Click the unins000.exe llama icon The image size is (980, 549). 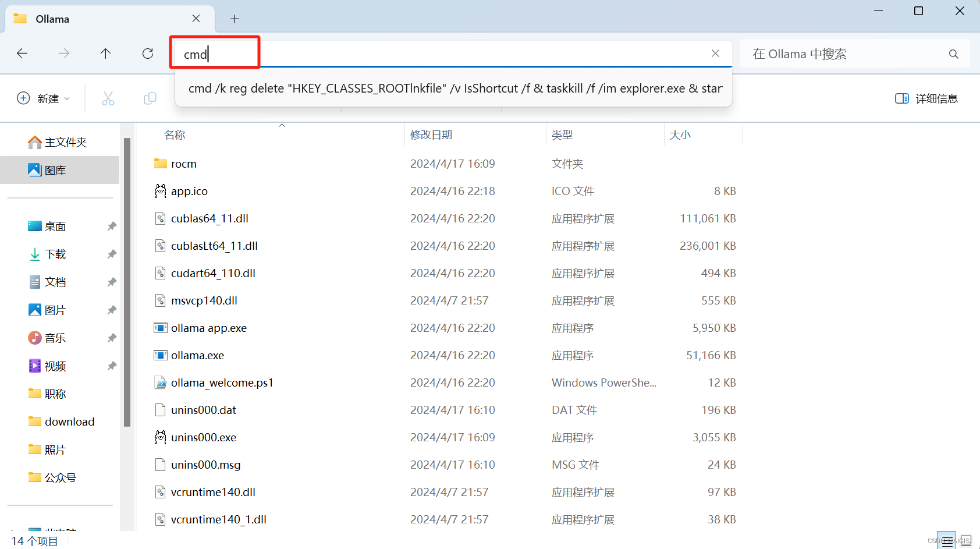point(161,437)
